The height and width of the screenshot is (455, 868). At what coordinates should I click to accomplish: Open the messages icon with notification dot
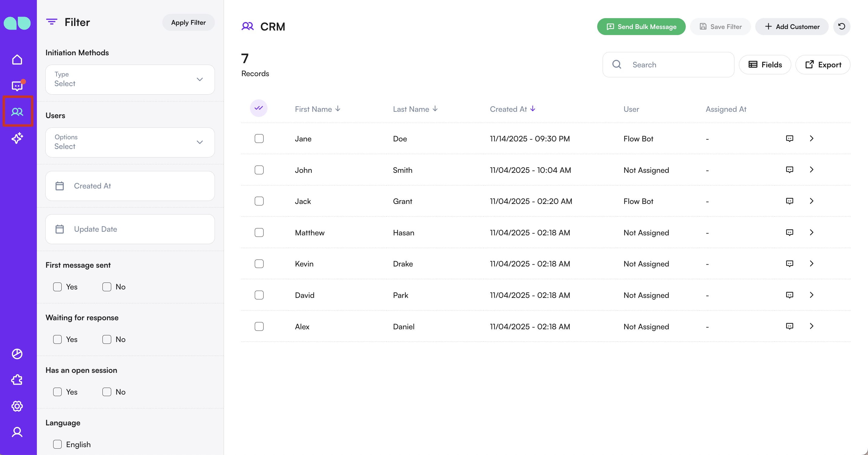[17, 86]
